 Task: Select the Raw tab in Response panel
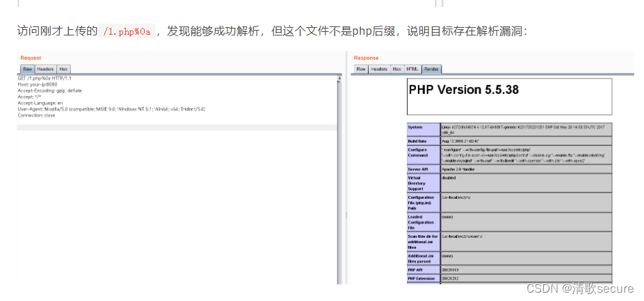coord(361,69)
